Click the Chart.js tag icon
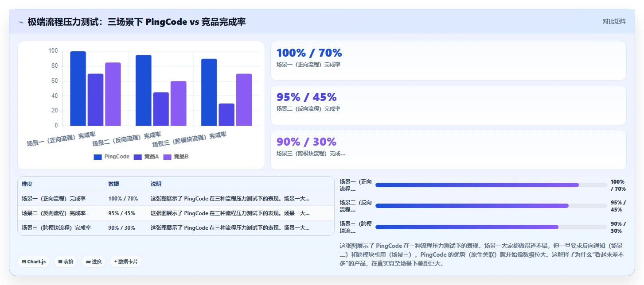644x285 pixels. coord(23,262)
